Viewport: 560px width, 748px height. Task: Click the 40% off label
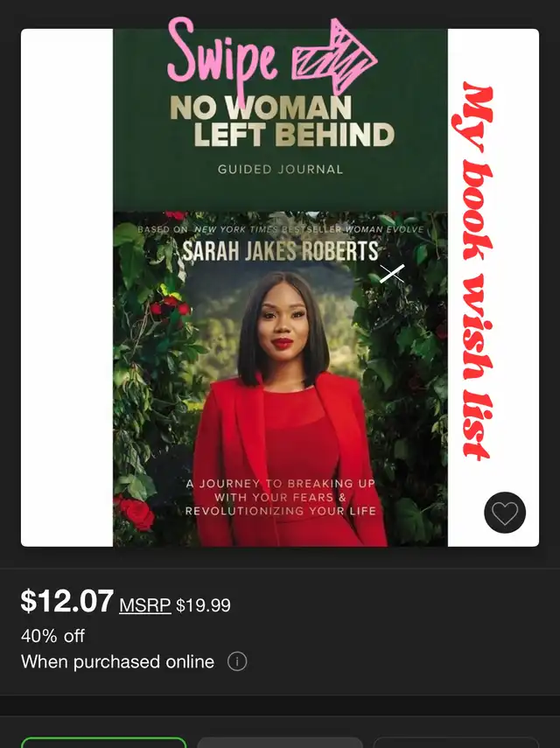[53, 636]
